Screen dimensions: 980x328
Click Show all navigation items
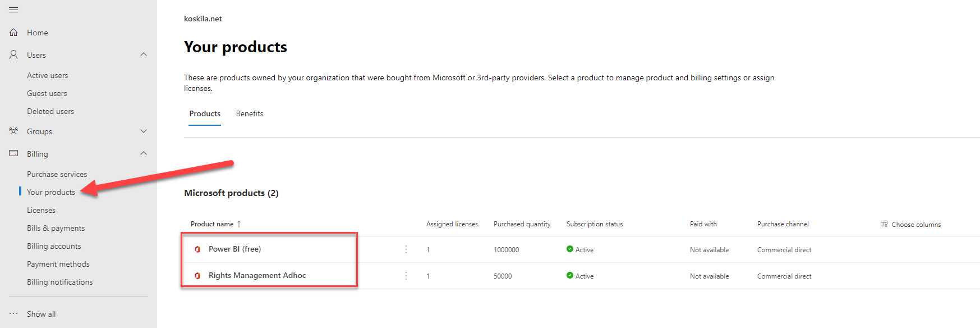42,314
